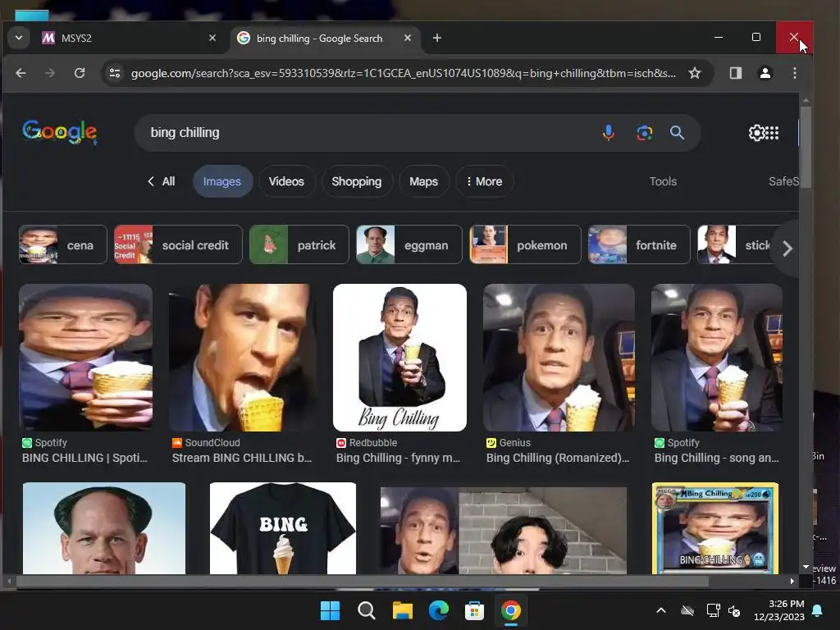Screen dimensions: 840x630
Task: Switch to Videos results
Action: coord(286,181)
